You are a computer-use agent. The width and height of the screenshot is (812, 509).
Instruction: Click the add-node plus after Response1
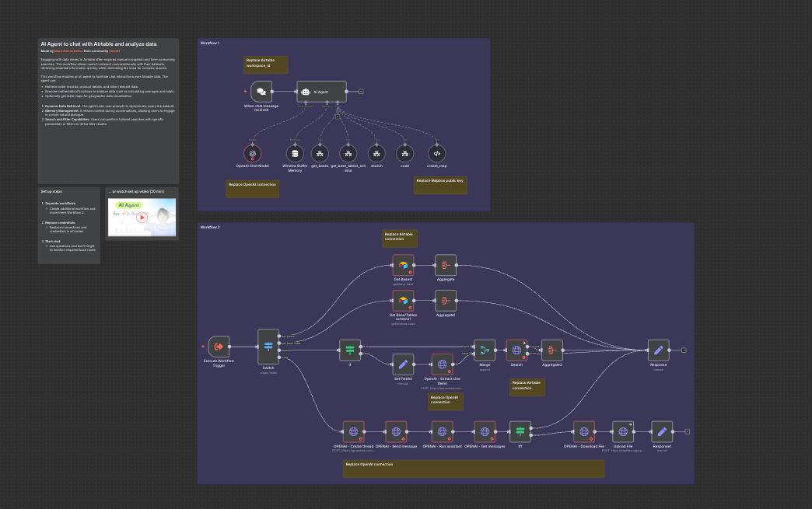click(688, 431)
